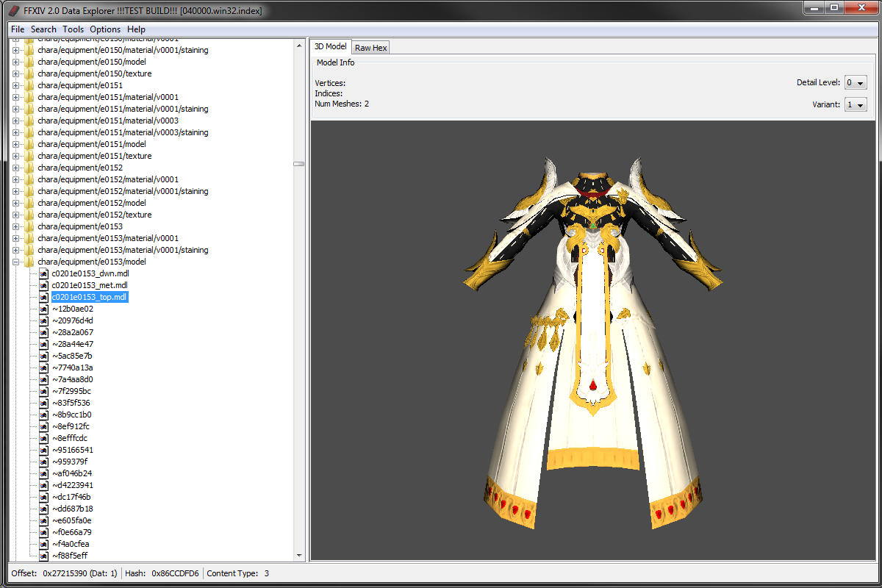Select the file named ~83f5f536
This screenshot has height=588, width=882.
[71, 403]
